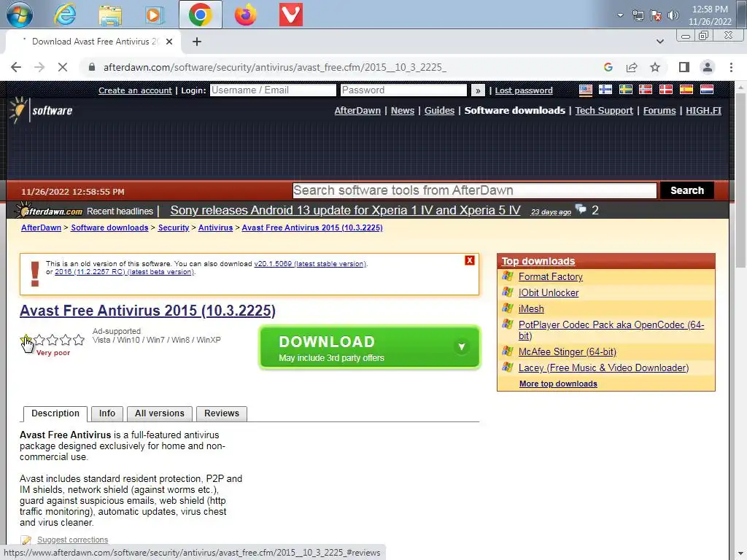Rate software with third star
Viewport: 747px width, 560px height.
point(53,340)
